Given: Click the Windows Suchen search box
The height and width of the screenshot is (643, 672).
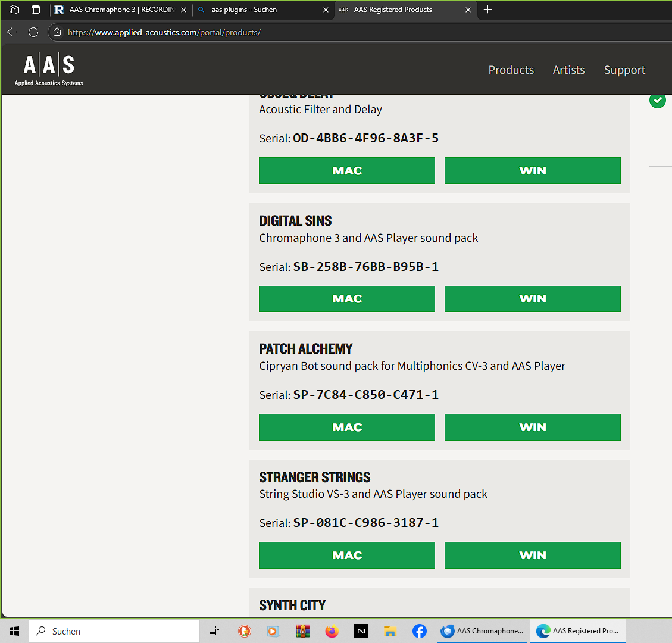Looking at the screenshot, I should coord(114,631).
